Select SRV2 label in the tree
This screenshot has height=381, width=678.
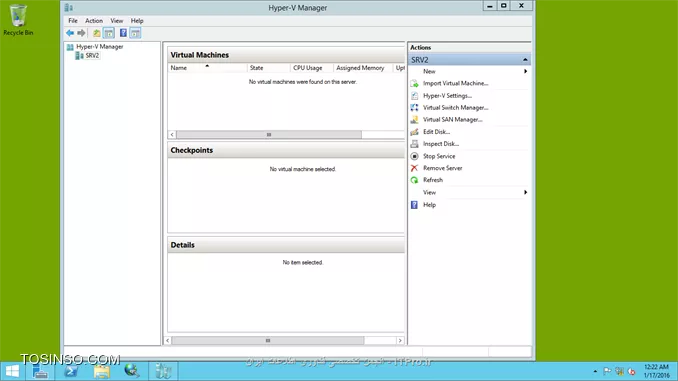click(92, 56)
